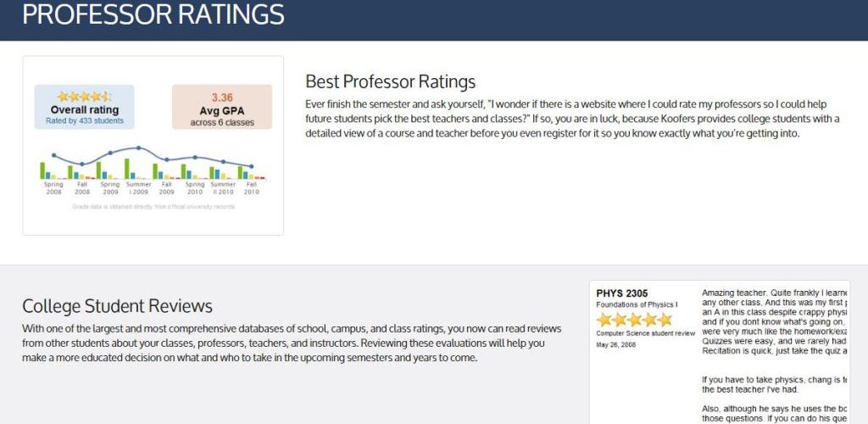Click the Fall 2008 grade bars

coord(81,173)
